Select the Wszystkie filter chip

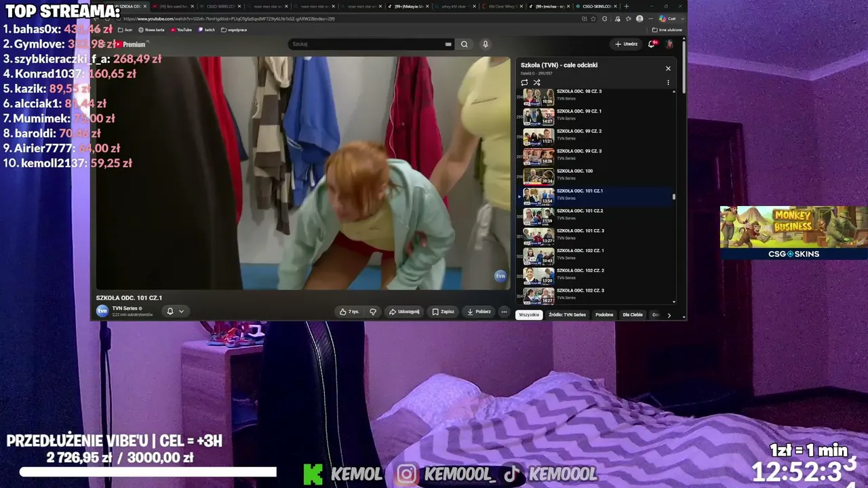(x=529, y=315)
